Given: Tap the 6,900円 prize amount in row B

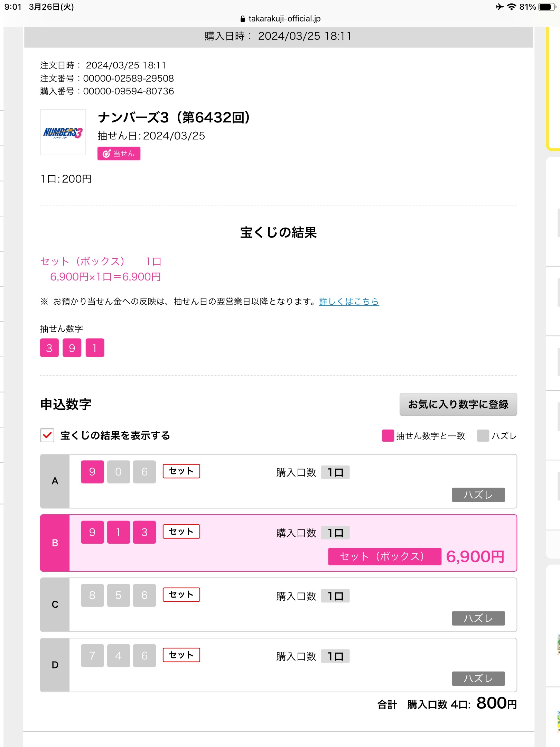Looking at the screenshot, I should (475, 556).
